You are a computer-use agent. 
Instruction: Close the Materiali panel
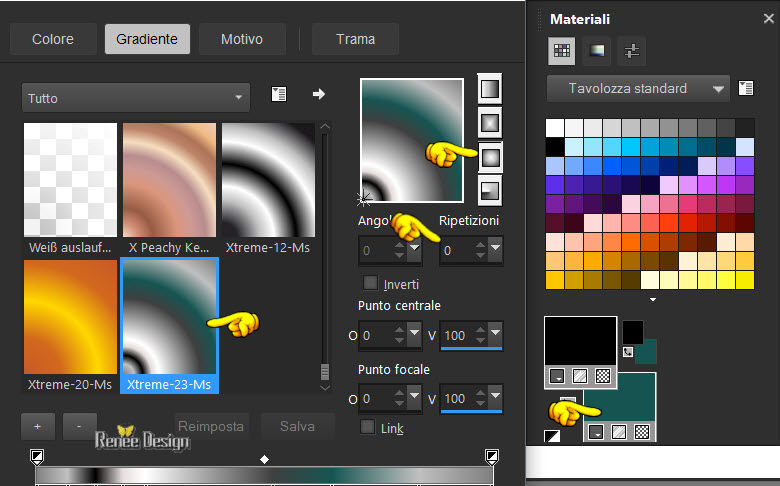click(x=769, y=18)
